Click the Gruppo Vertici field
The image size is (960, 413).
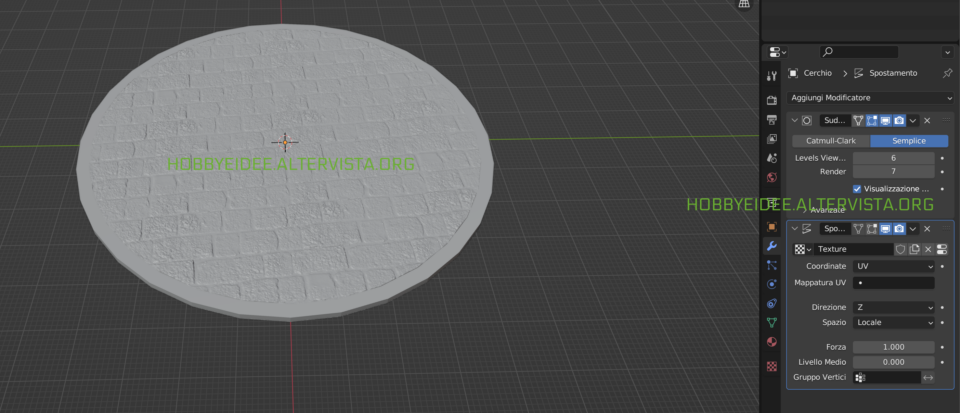click(887, 378)
